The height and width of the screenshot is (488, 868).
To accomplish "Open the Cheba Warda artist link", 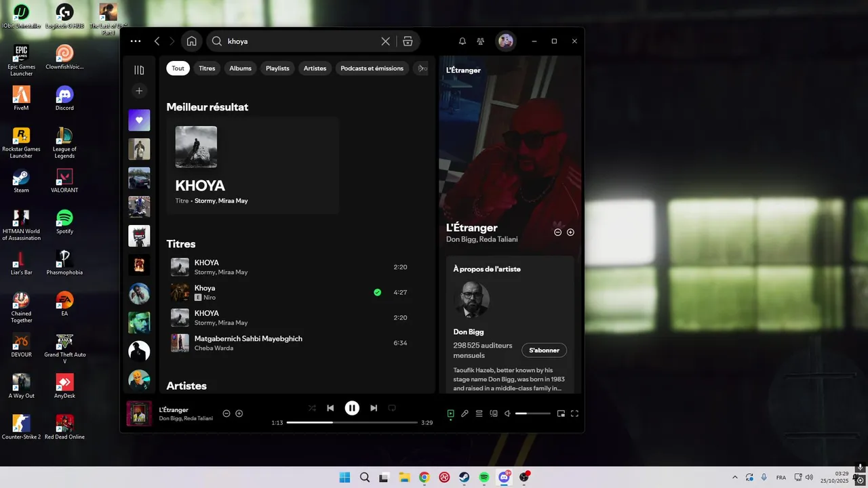I will (214, 348).
